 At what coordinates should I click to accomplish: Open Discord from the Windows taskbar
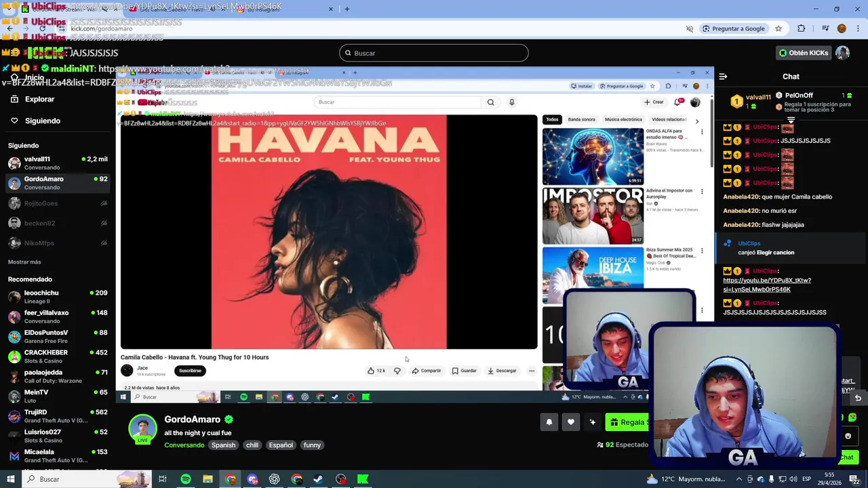pyautogui.click(x=252, y=479)
